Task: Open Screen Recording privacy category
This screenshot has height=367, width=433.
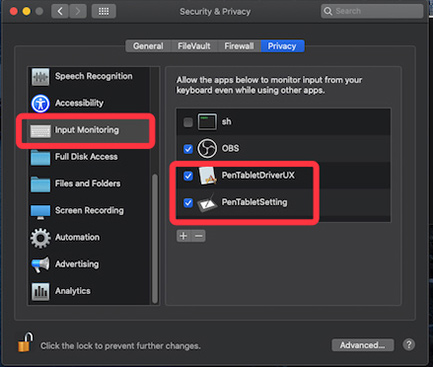Action: [x=89, y=211]
